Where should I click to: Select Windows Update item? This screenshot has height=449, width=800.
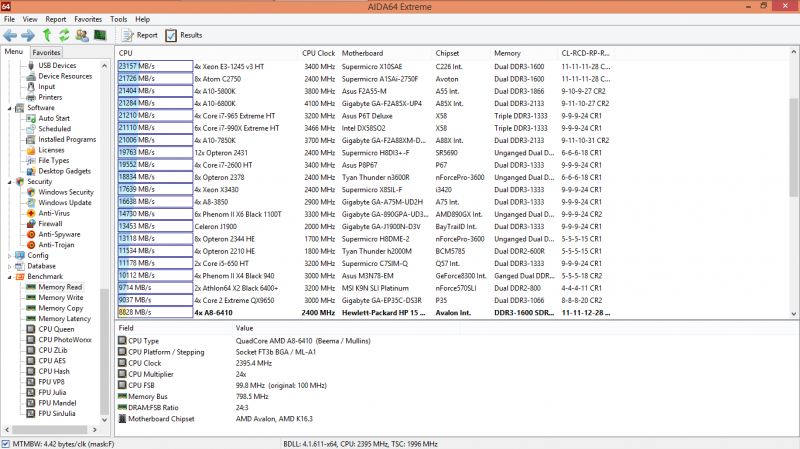(65, 203)
